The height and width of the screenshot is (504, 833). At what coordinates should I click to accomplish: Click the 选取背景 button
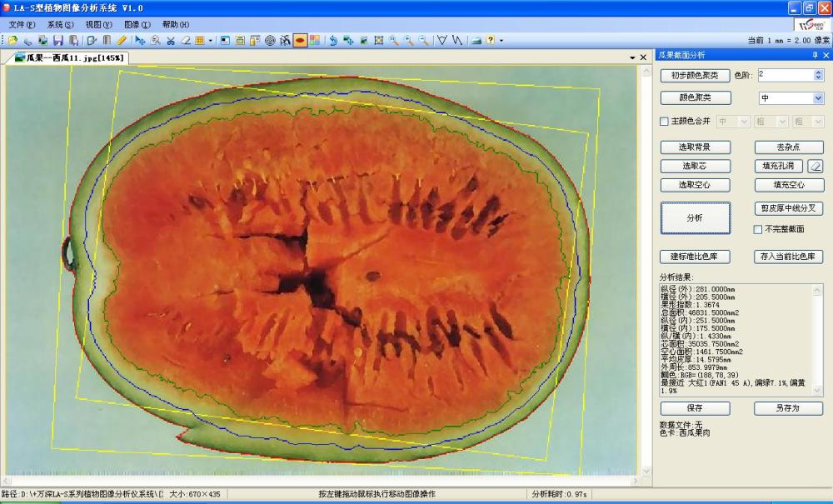(x=695, y=147)
